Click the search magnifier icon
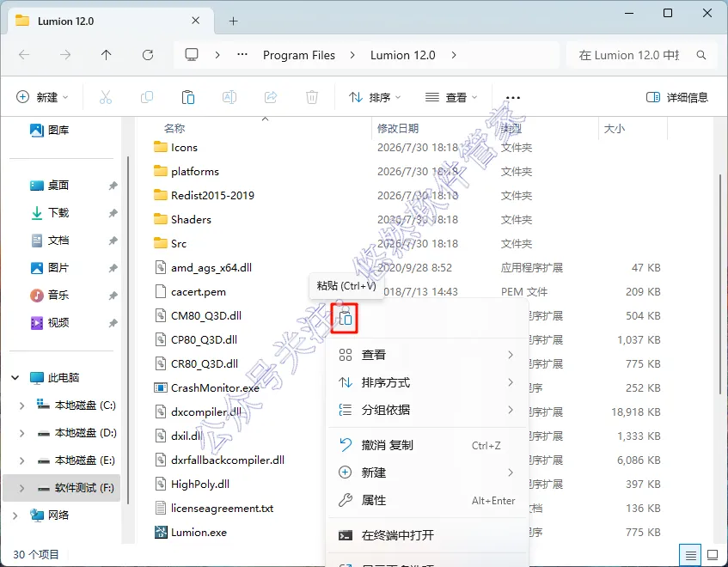Image resolution: width=728 pixels, height=567 pixels. click(701, 55)
